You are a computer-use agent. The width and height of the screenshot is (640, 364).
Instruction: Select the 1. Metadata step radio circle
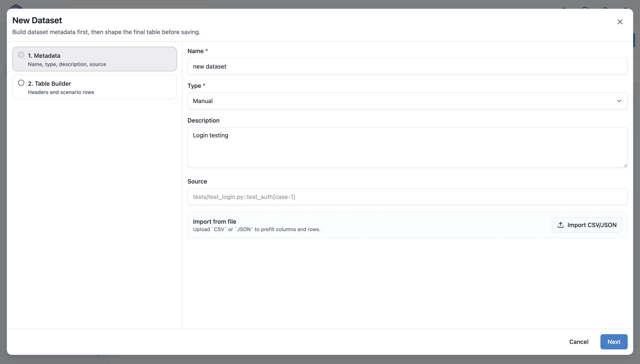(x=21, y=55)
